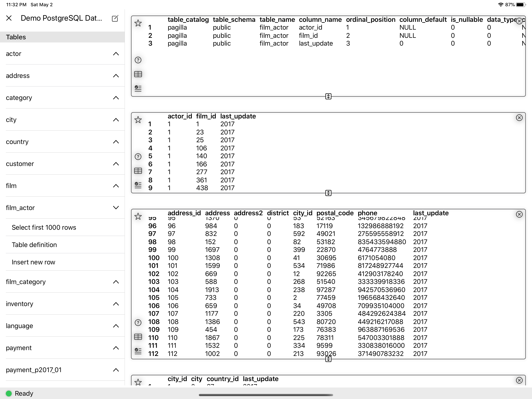Close the sidebar using the X icon
532x399 pixels.
pyautogui.click(x=9, y=18)
